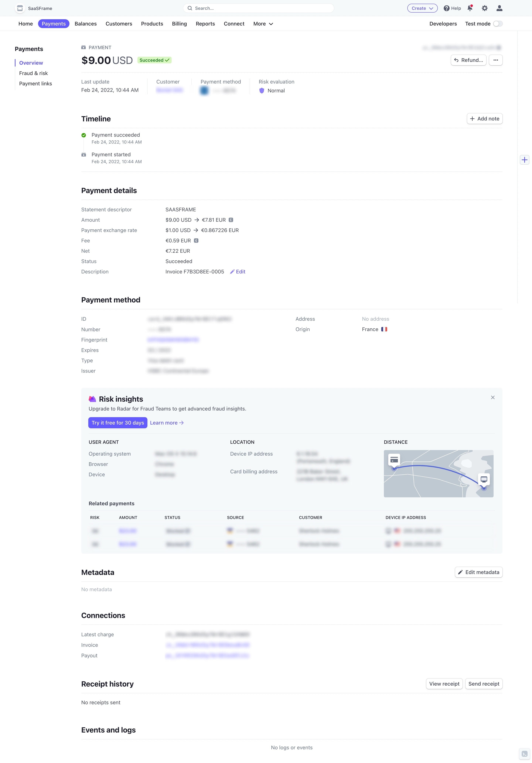Image resolution: width=532 pixels, height=763 pixels.
Task: Open the Reports tab
Action: point(205,24)
